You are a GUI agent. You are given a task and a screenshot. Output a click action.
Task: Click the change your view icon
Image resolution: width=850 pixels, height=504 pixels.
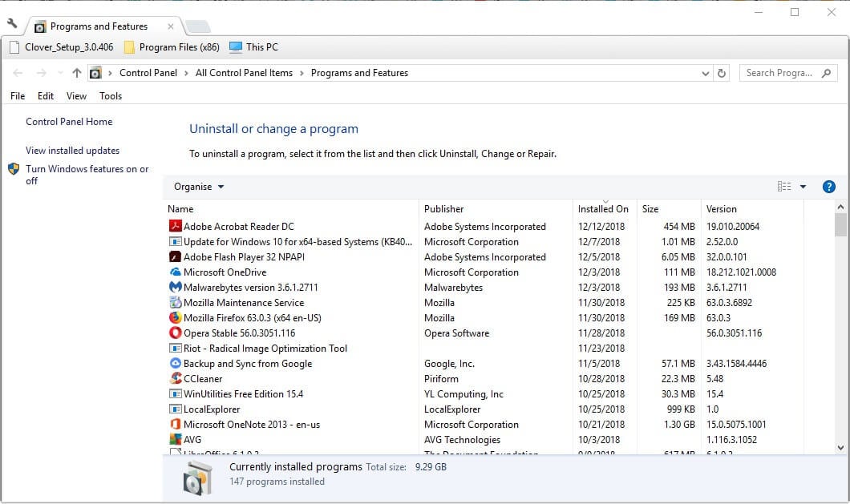pyautogui.click(x=784, y=187)
